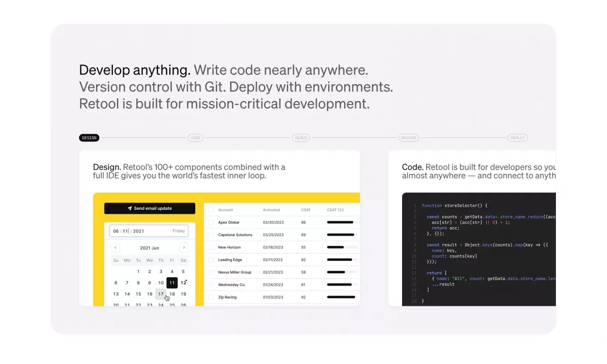Select the Nexus Miller Group checkbox
Image resolution: width=607 pixels, height=364 pixels.
click(x=211, y=272)
